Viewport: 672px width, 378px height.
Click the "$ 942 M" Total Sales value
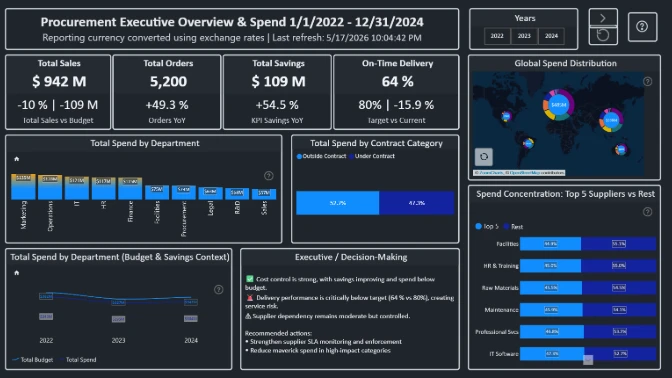(59, 81)
